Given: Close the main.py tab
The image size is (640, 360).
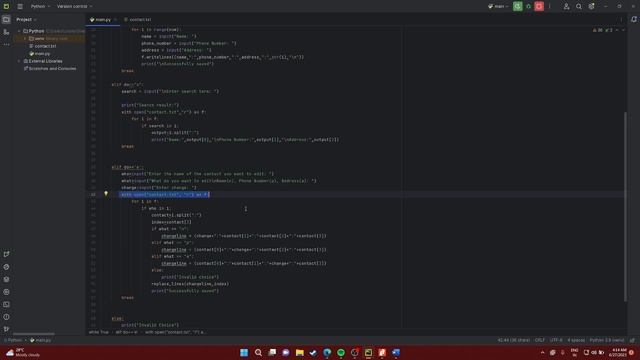Looking at the screenshot, I should coord(116,20).
